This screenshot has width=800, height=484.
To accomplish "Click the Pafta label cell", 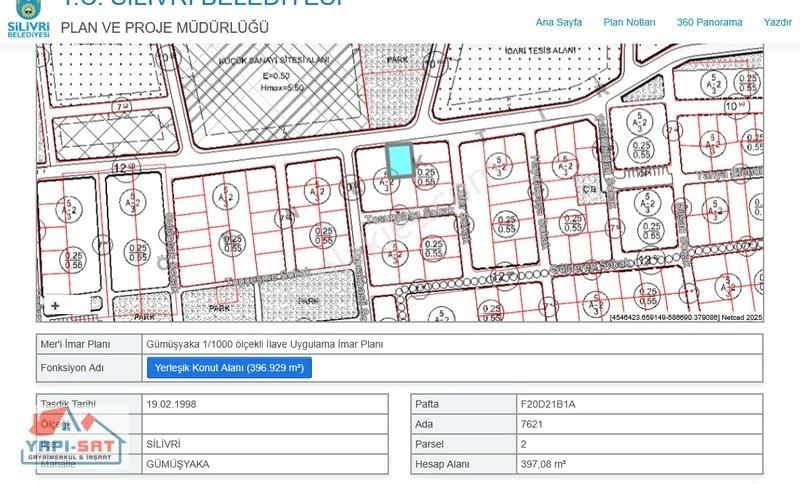I will point(464,404).
